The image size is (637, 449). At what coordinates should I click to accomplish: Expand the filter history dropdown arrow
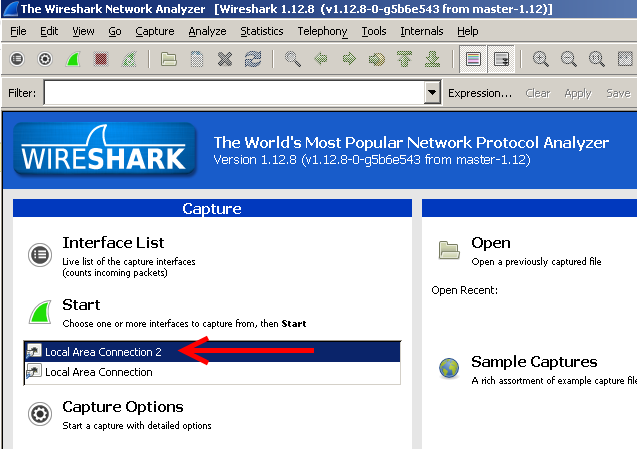[x=432, y=93]
